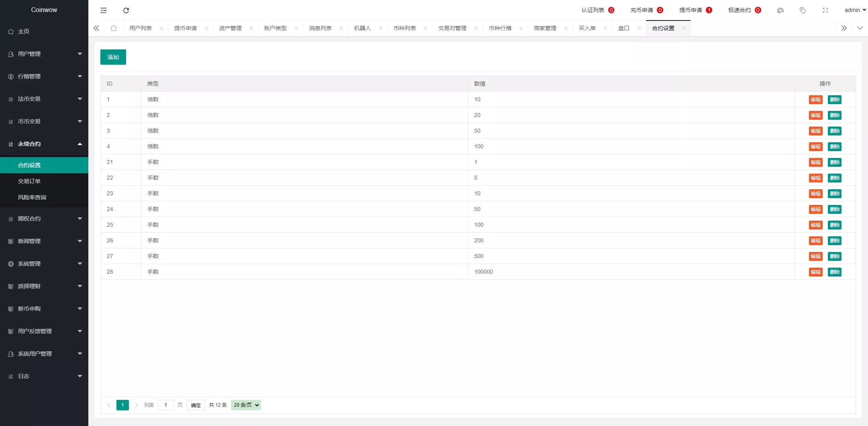Open the 20 条/页 page size dropdown
Viewport: 868px width, 426px height.
coord(246,405)
